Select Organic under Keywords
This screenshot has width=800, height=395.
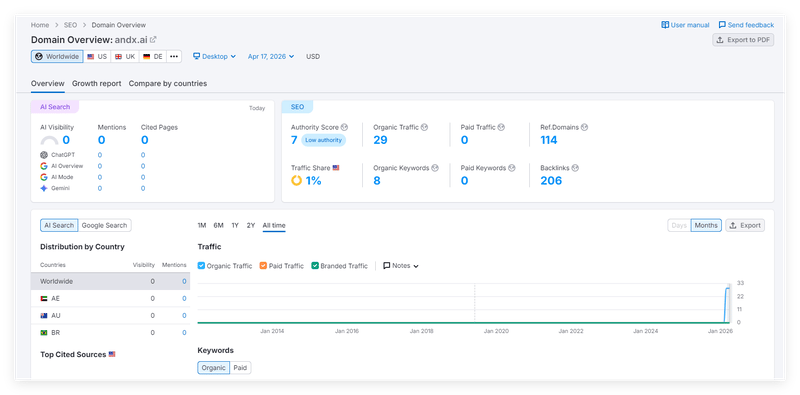(214, 368)
